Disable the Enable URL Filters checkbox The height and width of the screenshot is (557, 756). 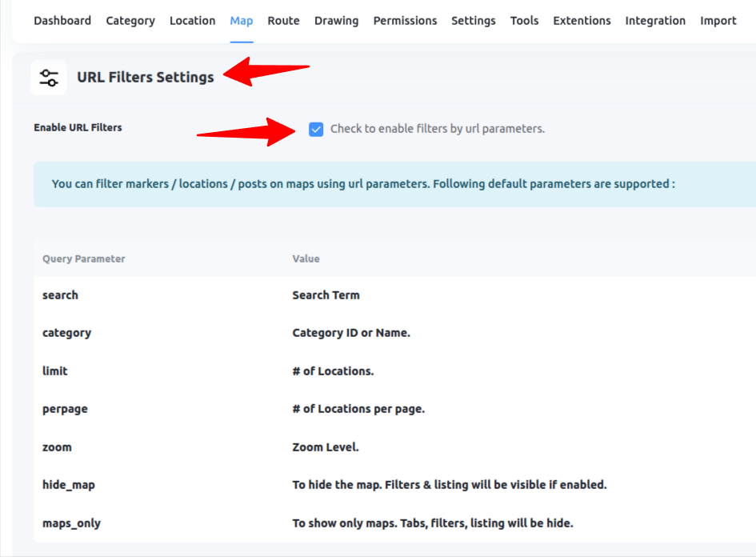(316, 128)
